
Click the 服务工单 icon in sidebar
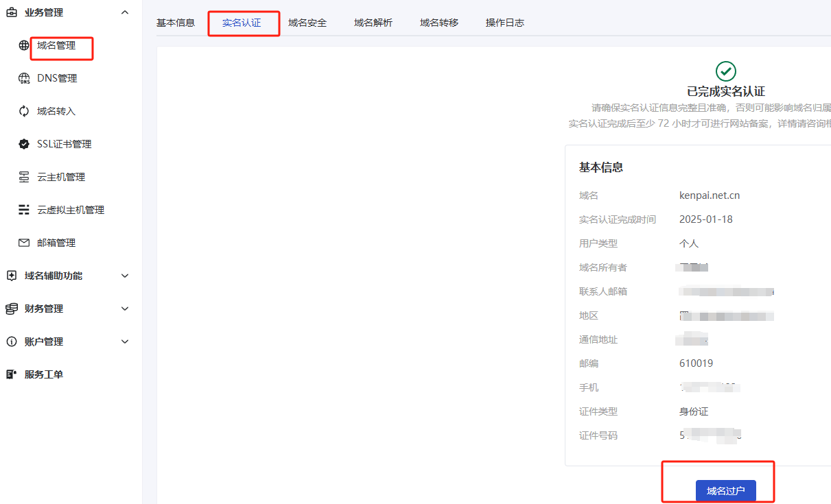pyautogui.click(x=11, y=374)
